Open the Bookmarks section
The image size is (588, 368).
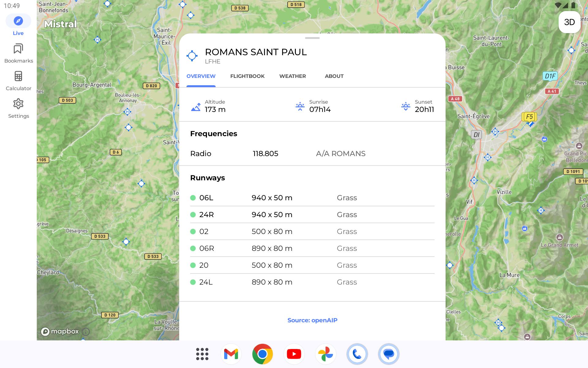pyautogui.click(x=18, y=53)
